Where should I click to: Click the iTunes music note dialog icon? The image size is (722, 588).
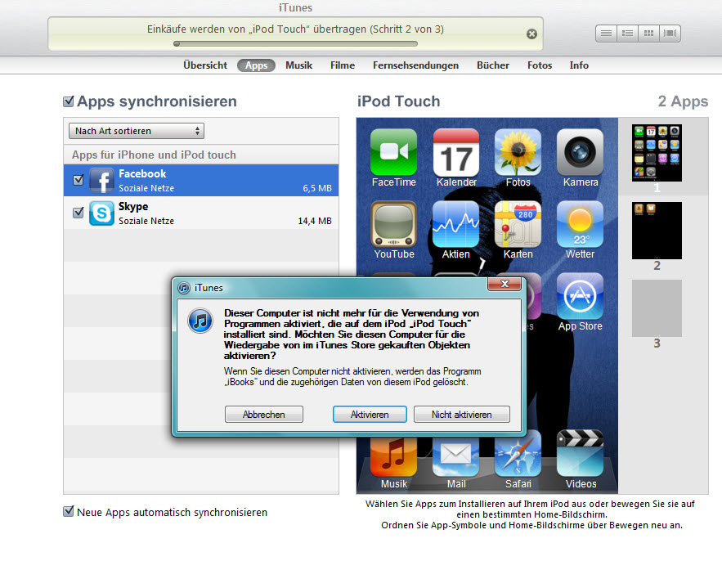pyautogui.click(x=200, y=321)
